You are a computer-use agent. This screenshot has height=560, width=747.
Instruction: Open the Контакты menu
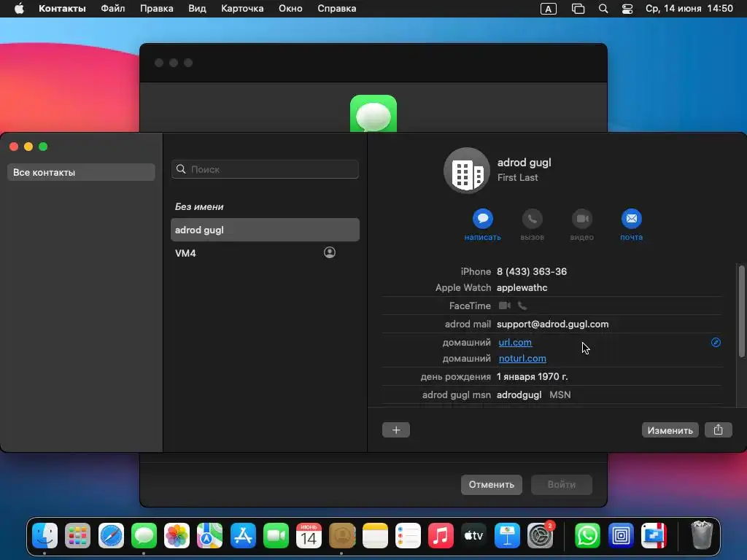pos(62,9)
